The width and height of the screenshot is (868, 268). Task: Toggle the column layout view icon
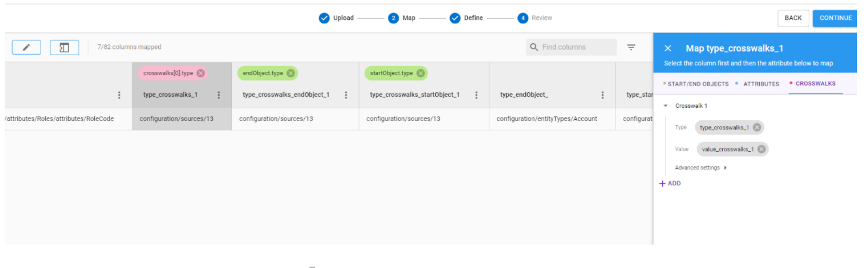[x=65, y=47]
